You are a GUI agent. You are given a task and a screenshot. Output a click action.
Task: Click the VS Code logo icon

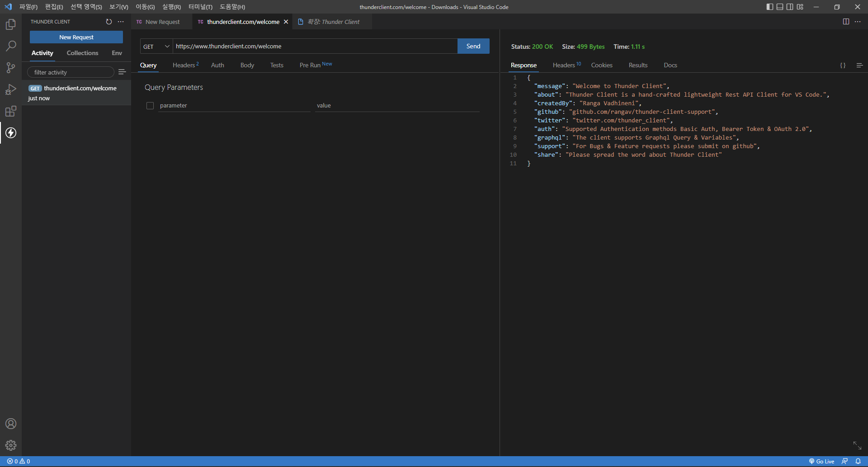tap(8, 7)
